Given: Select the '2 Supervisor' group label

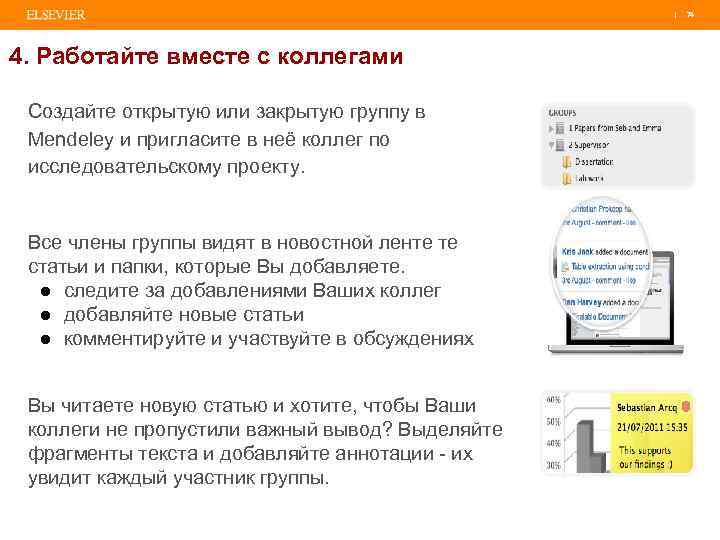Looking at the screenshot, I should tap(589, 145).
